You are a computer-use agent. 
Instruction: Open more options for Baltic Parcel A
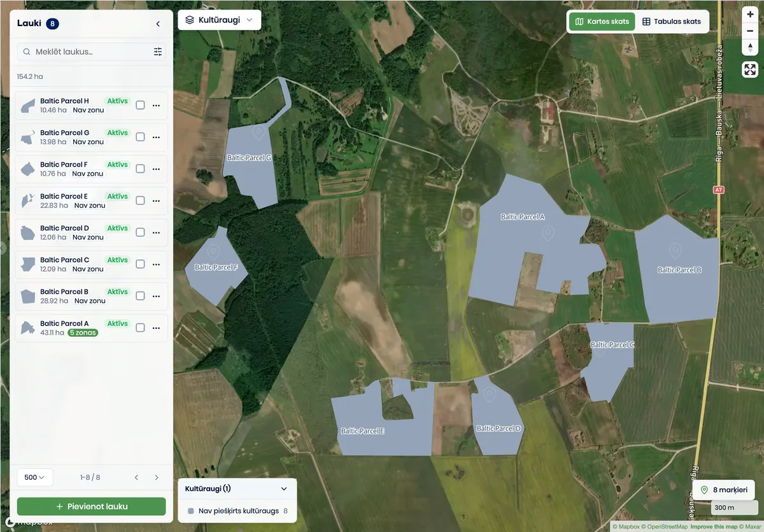[x=156, y=328]
